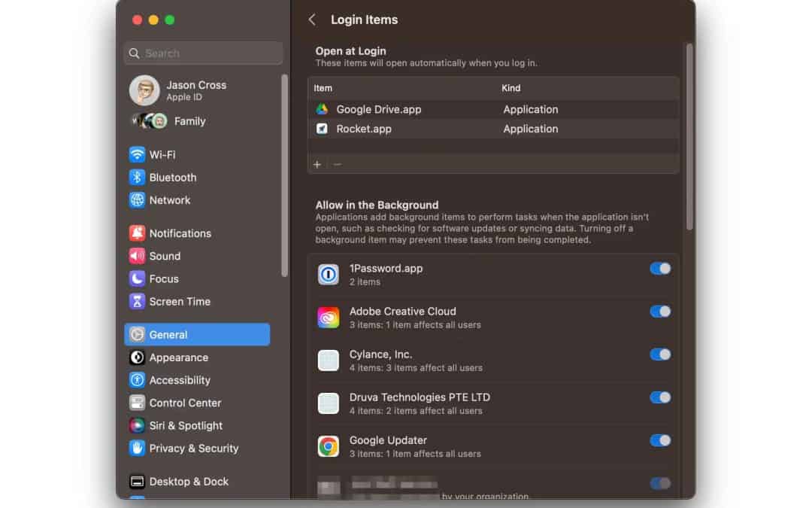Open Notifications bell icon
Viewport: 812px width, 508px height.
137,233
